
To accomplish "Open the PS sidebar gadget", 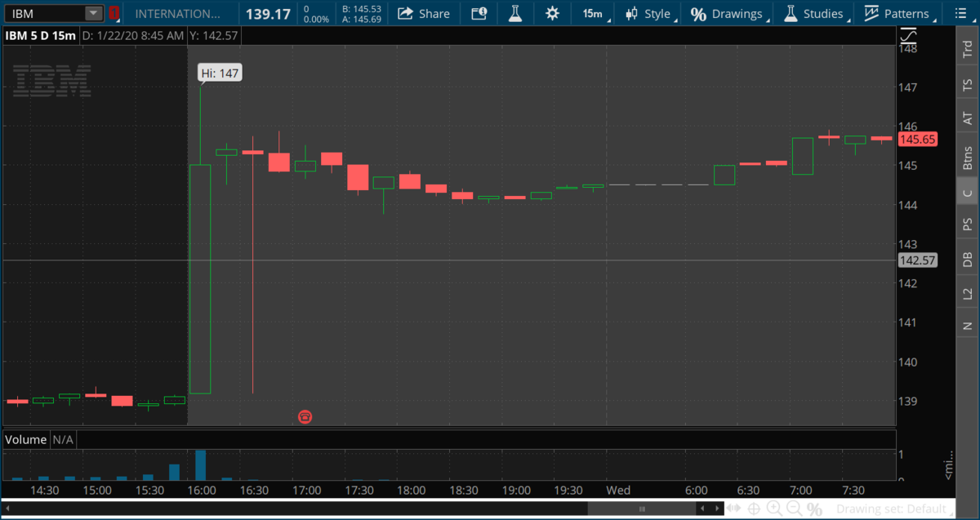I will coord(968,223).
